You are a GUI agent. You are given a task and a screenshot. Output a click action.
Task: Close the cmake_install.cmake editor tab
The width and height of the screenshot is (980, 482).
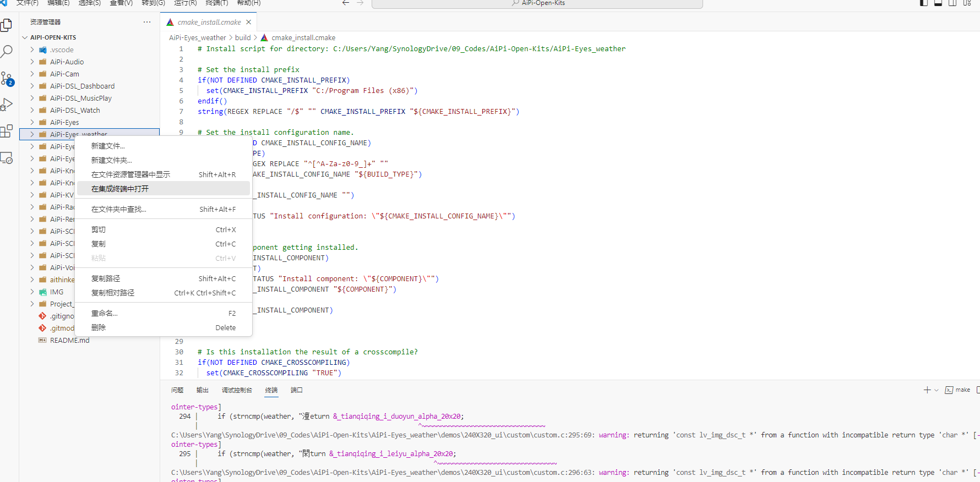click(x=249, y=22)
